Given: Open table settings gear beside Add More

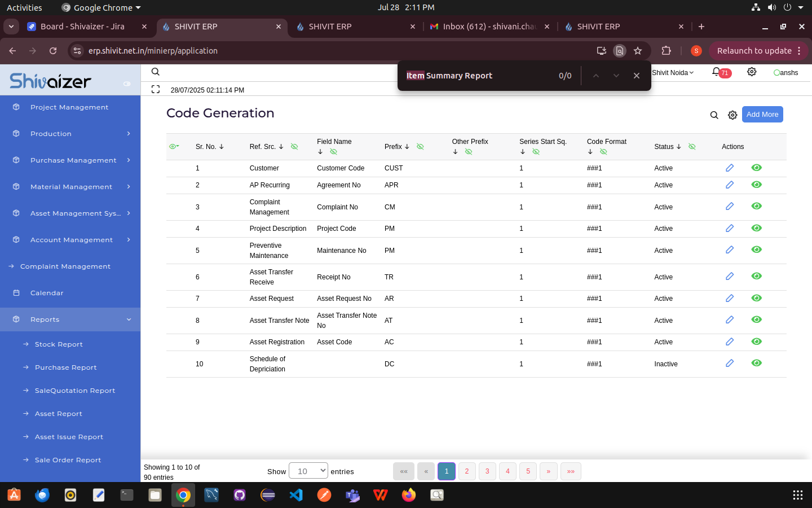Looking at the screenshot, I should coord(732,115).
